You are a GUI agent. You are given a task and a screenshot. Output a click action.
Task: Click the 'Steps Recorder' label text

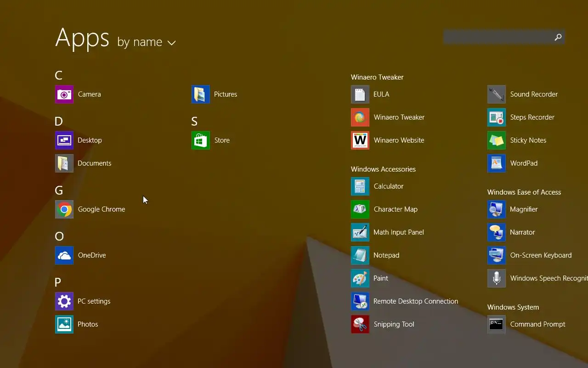[532, 117]
